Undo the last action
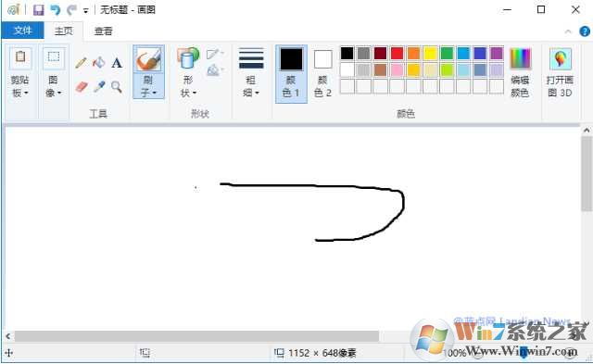 56,10
